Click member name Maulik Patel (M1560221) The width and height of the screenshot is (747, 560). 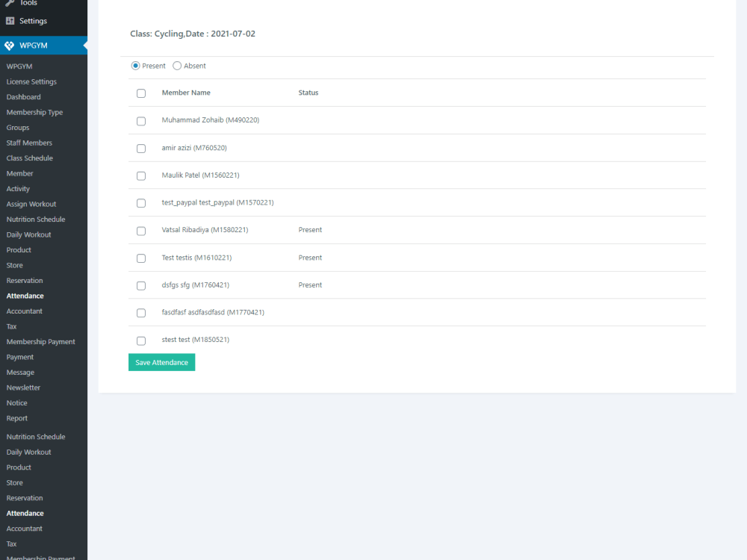click(x=200, y=175)
